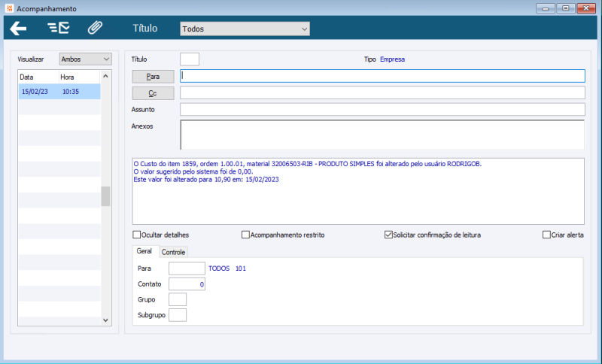Click the Hora column header
Viewport: 602px width, 364px height.
coord(79,77)
